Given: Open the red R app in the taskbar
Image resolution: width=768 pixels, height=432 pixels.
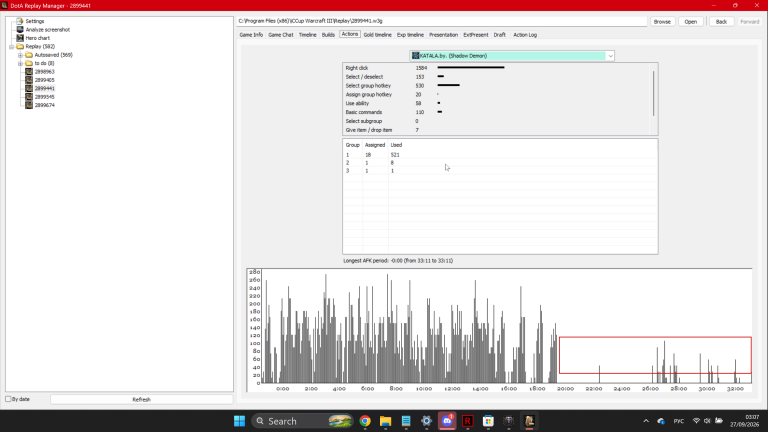Looking at the screenshot, I should point(468,421).
